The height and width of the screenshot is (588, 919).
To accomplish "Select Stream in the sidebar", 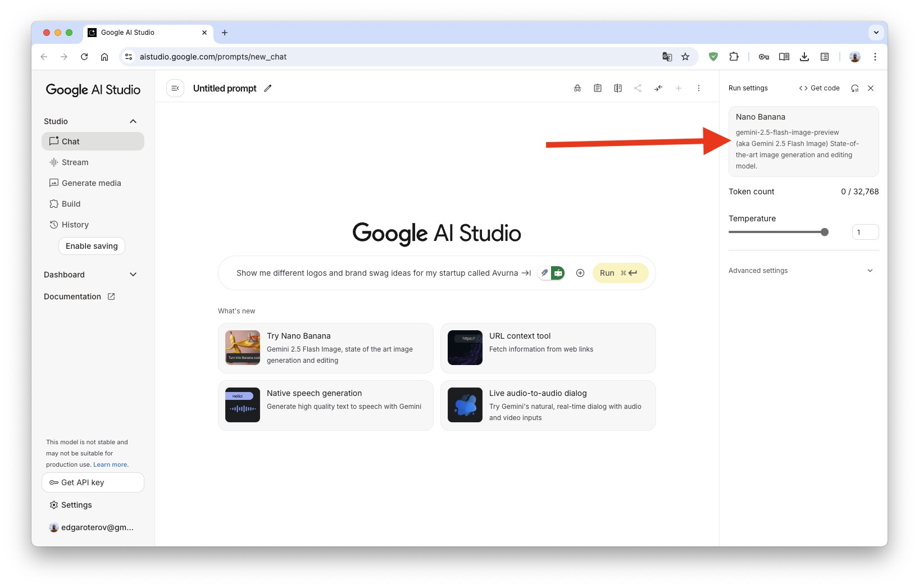I will click(x=93, y=162).
